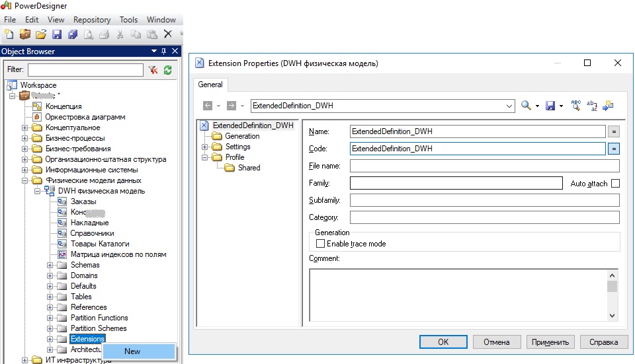Expand the Концептуальное folder
The image size is (635, 364).
pos(24,127)
